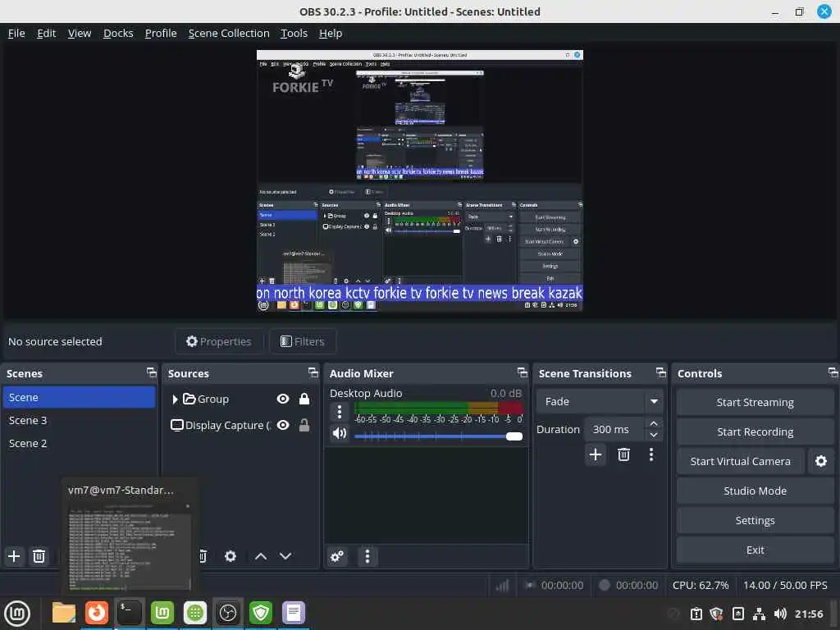Click the OBS preview canvas
840x630 pixels.
pos(419,180)
